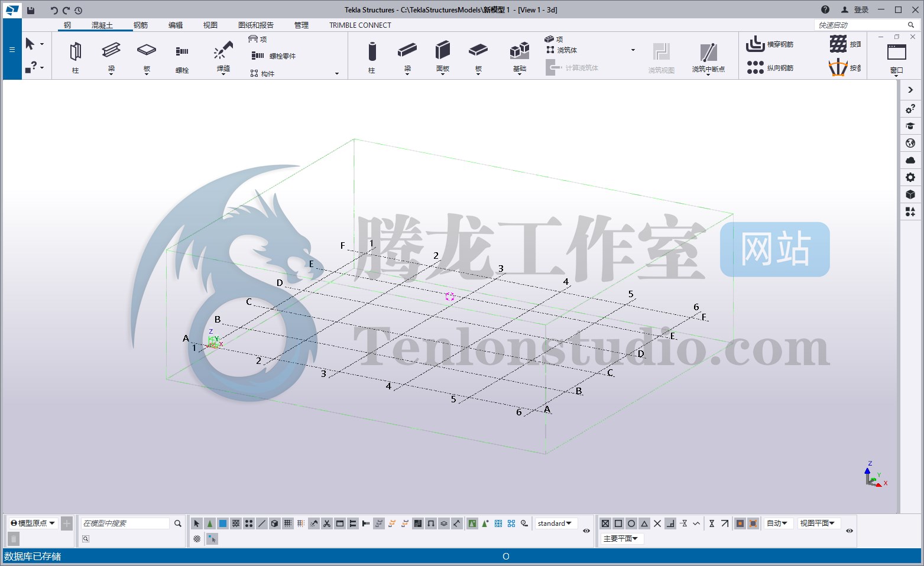
Task: Click the cube components icon in the side pane
Action: pos(910,194)
